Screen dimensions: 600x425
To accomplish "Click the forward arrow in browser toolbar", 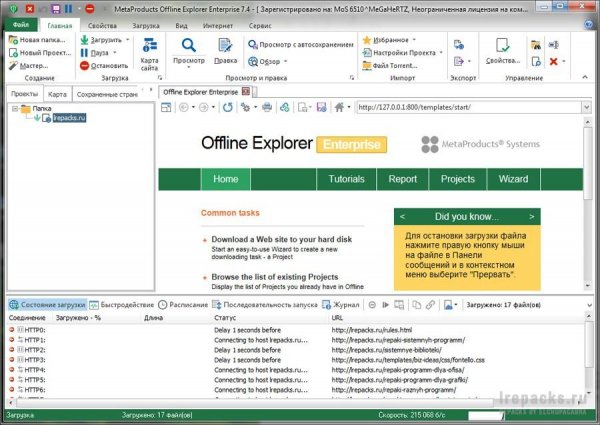I will click(x=204, y=107).
